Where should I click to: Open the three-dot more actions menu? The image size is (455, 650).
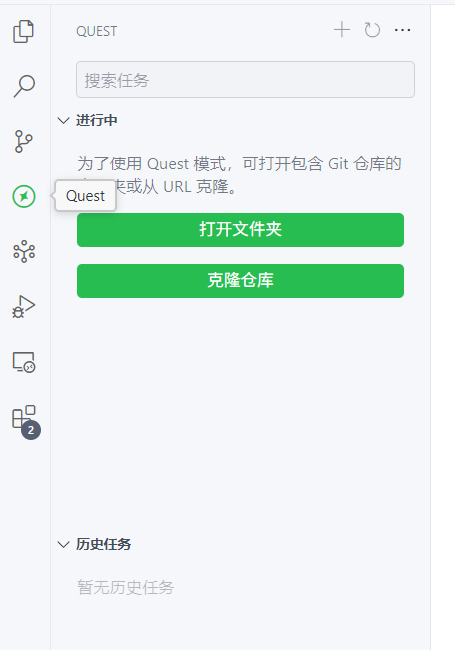[402, 30]
